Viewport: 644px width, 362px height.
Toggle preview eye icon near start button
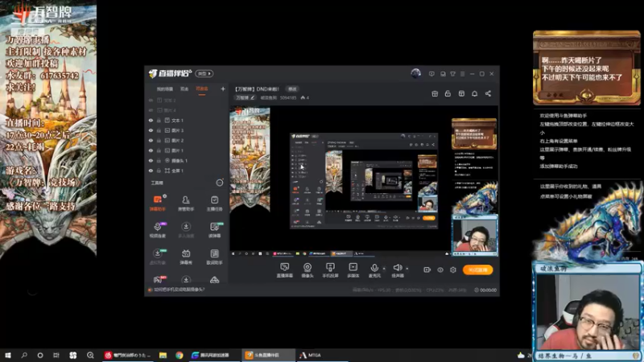[x=440, y=269]
